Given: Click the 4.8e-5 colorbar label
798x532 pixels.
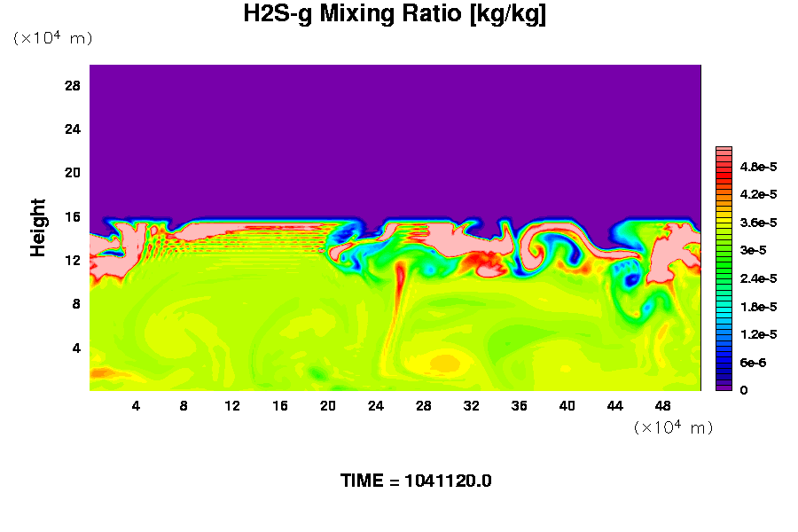Looking at the screenshot, I should (758, 167).
